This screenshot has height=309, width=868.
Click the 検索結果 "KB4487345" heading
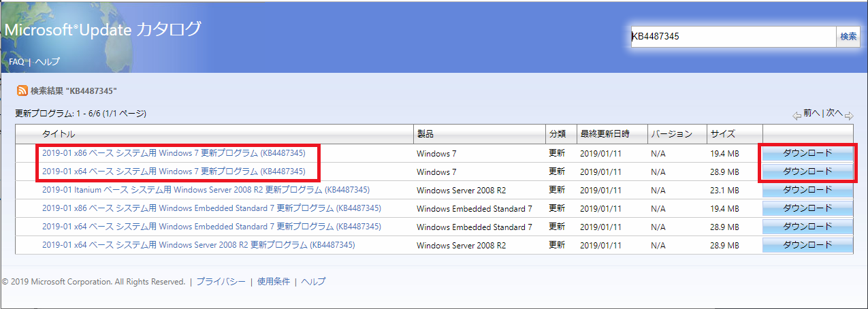click(74, 91)
